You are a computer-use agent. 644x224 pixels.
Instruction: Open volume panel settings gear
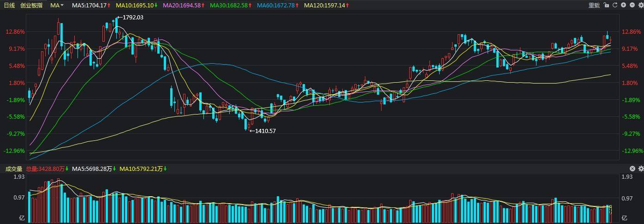point(641,169)
